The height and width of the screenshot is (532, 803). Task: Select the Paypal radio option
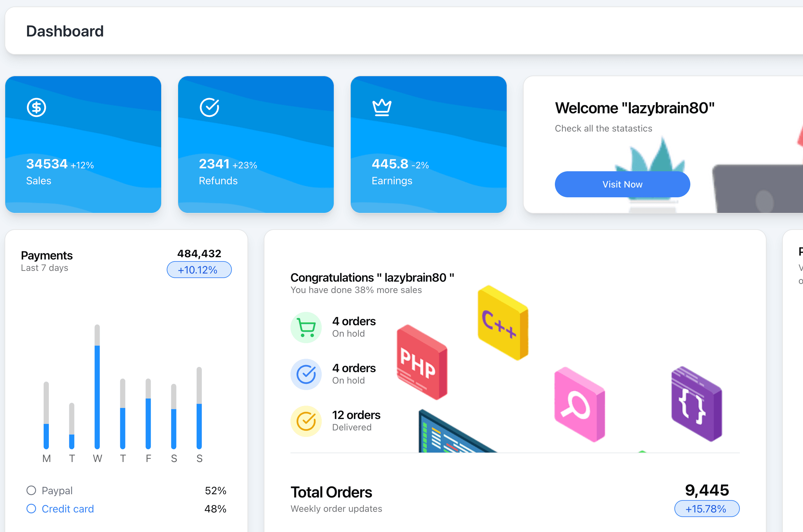click(31, 490)
